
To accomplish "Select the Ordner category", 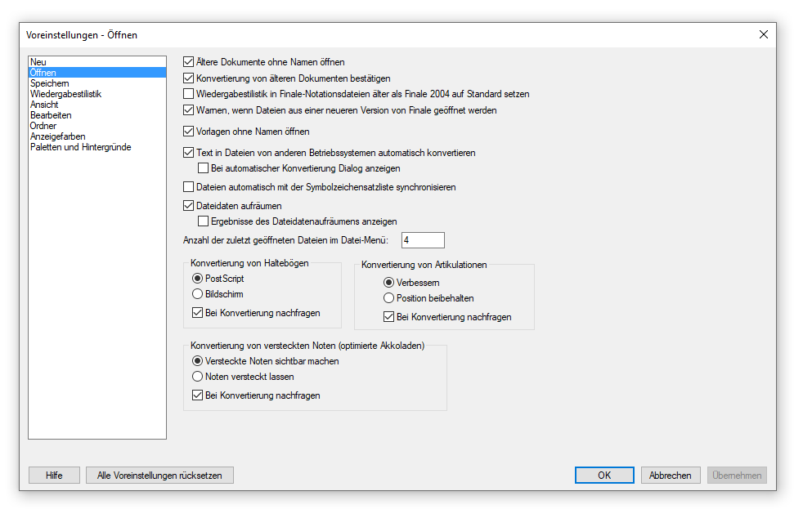I will [97, 126].
